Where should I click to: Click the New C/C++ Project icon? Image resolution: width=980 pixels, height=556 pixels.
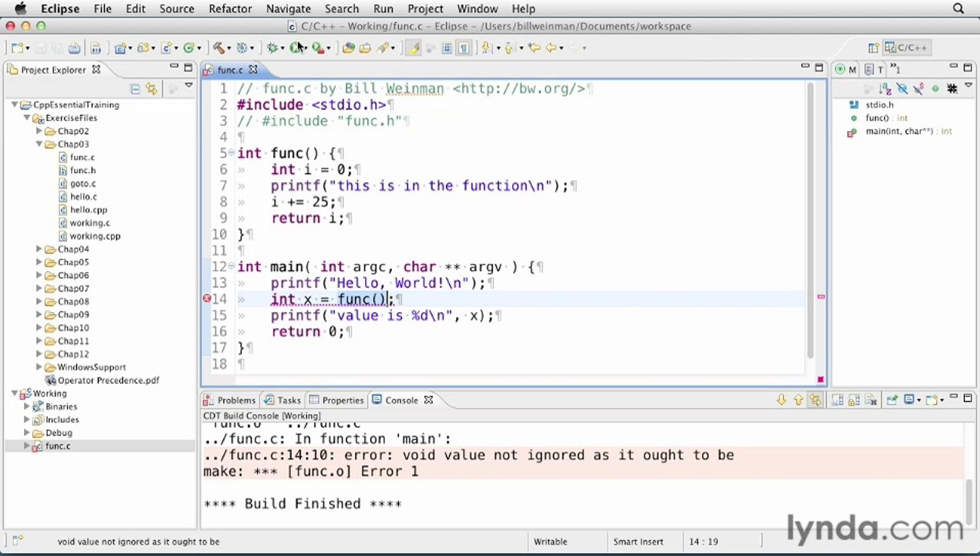coord(120,48)
